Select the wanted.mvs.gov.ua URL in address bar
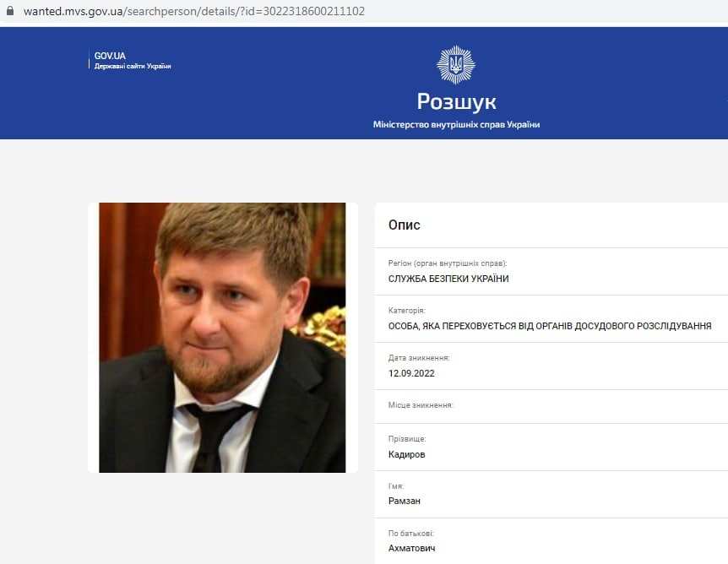 (x=194, y=11)
